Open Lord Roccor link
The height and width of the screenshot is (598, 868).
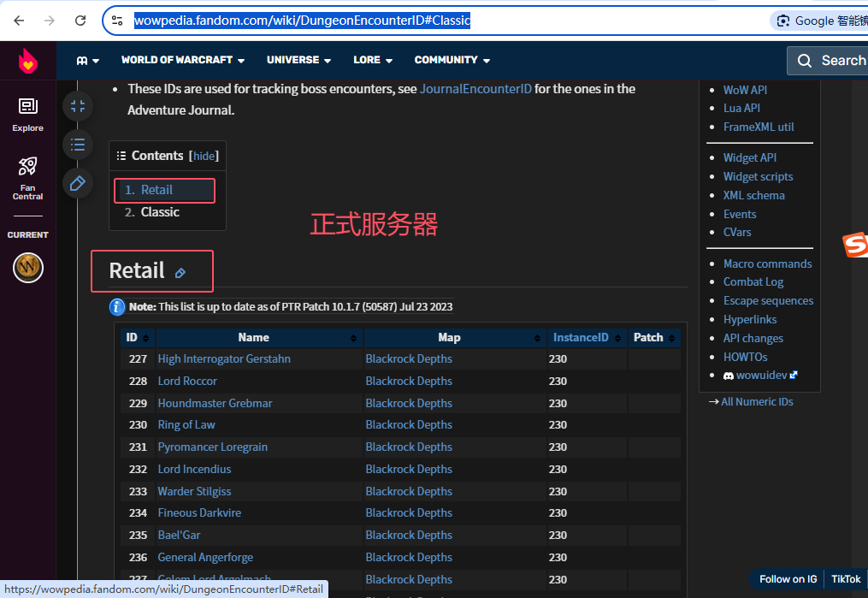tap(187, 381)
